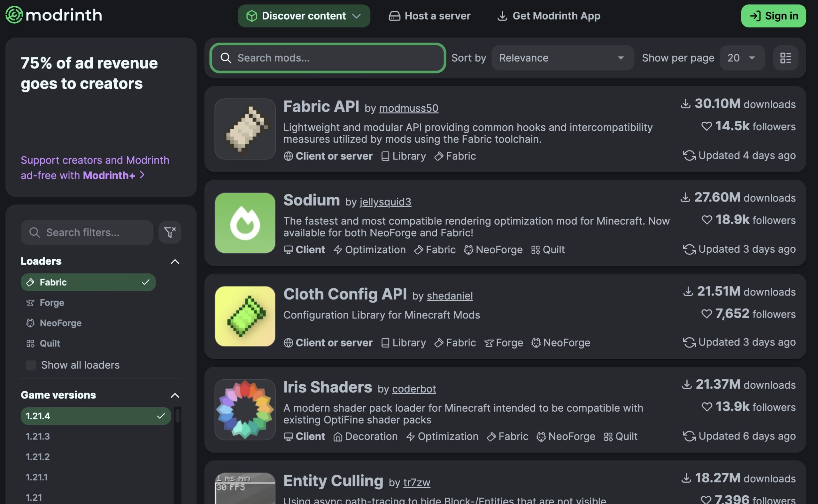Collapse the Game versions filter section
Screen dimensions: 818x504
coord(175,395)
